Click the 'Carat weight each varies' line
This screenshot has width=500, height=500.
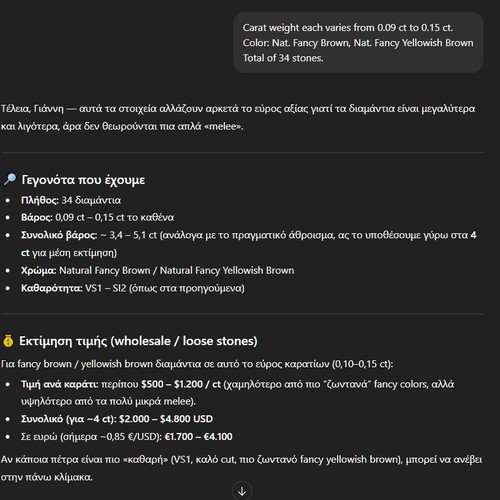tap(348, 28)
